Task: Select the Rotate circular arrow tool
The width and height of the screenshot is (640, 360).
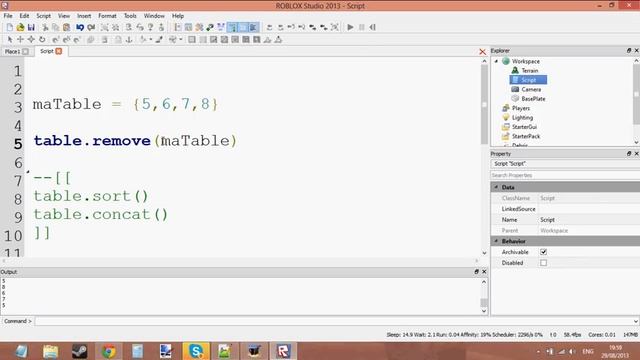Action: (x=42, y=40)
